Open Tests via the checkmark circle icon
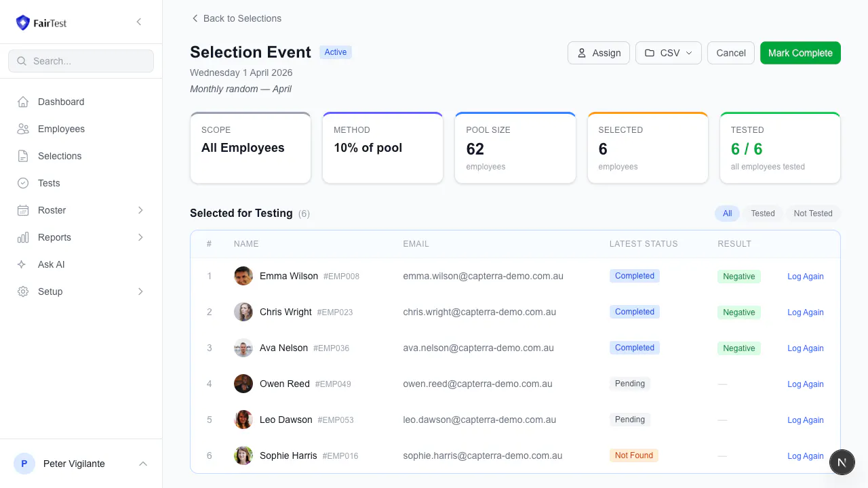This screenshot has width=868, height=488. pyautogui.click(x=23, y=183)
